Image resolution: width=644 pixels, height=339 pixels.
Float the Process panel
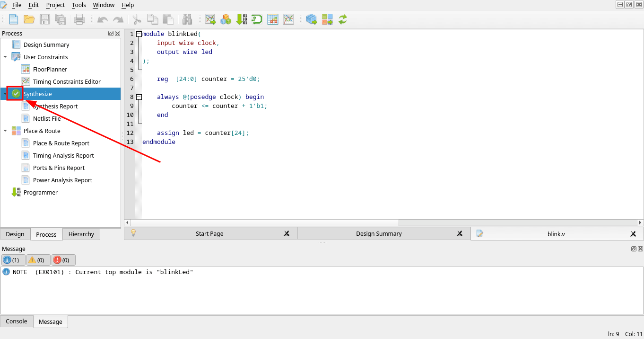[x=111, y=33]
